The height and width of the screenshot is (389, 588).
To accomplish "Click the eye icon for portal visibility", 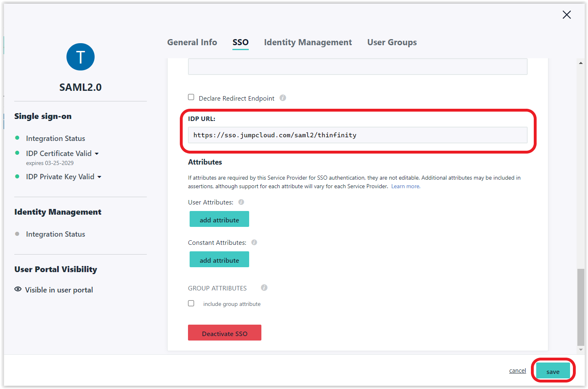I will (x=18, y=289).
